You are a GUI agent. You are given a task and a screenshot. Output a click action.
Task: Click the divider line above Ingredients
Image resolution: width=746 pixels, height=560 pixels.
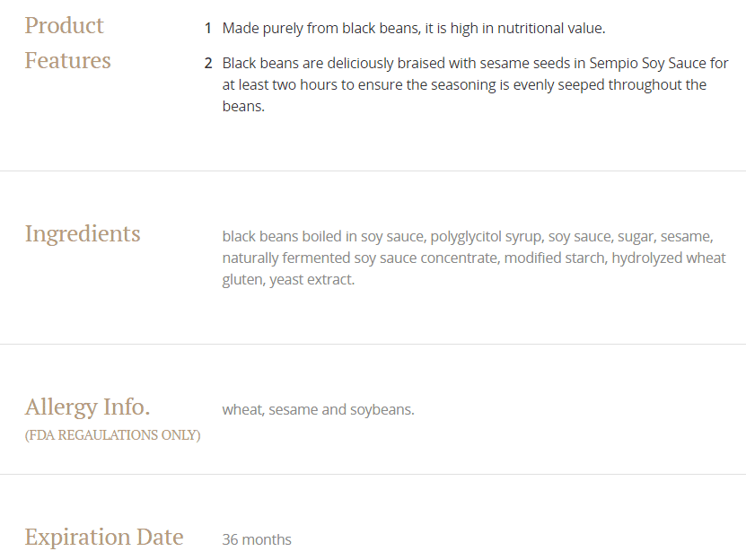[373, 171]
